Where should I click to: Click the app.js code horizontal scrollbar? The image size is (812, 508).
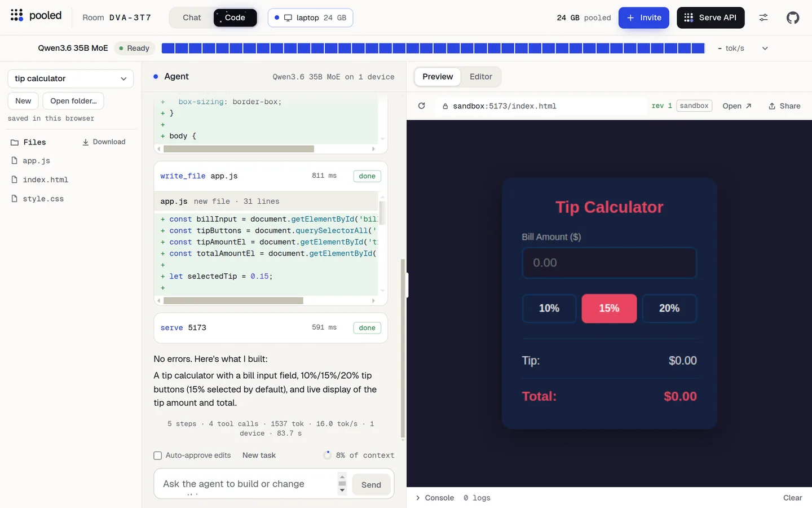(x=233, y=301)
